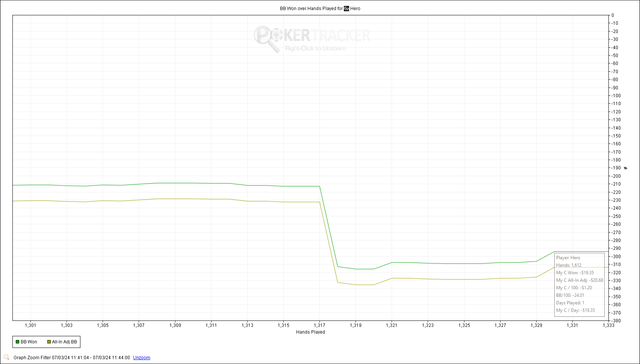Click the 1,329 x-axis tick label
The width and height of the screenshot is (640, 364).
(536, 325)
